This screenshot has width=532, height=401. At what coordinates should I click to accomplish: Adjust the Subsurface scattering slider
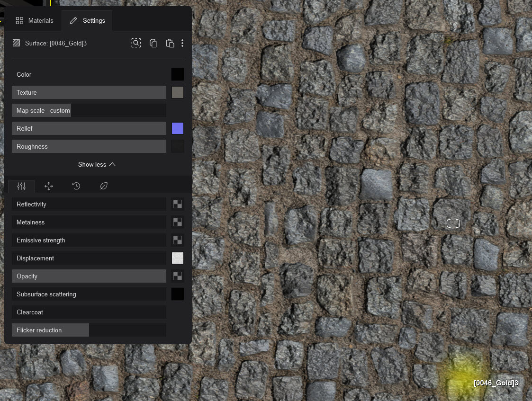(x=89, y=294)
